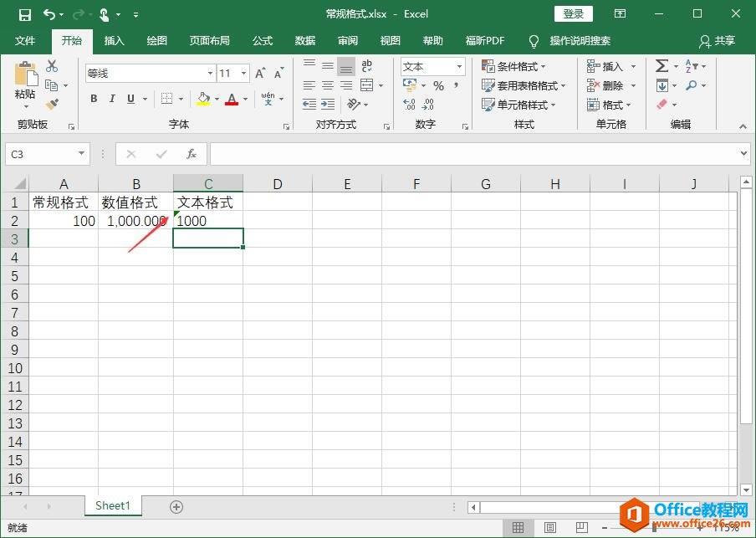Click the 合并后居中 merge and center icon
Image resolution: width=756 pixels, height=538 pixels.
(x=366, y=86)
